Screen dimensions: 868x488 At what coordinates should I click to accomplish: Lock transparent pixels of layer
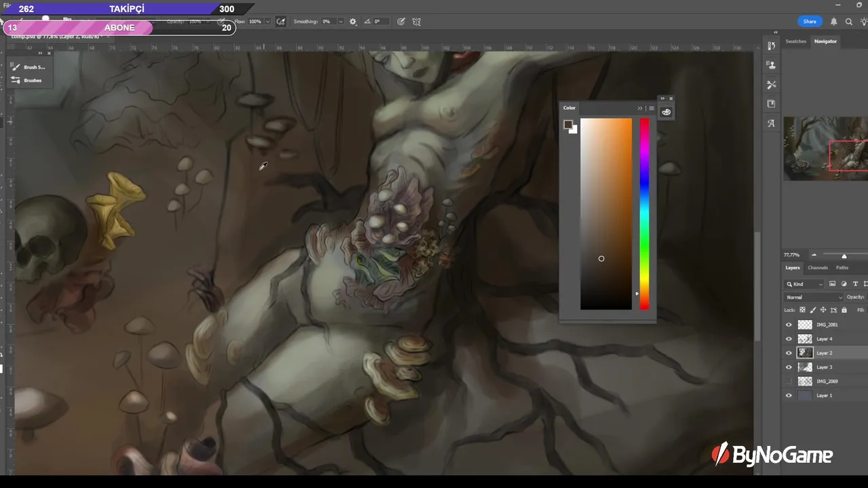tap(802, 310)
